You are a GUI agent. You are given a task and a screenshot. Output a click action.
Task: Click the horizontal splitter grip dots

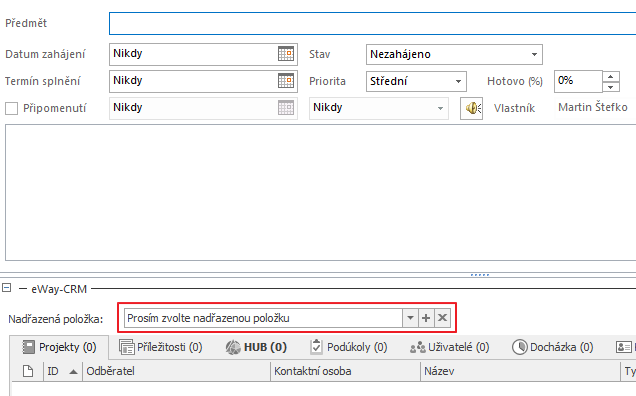tap(480, 275)
